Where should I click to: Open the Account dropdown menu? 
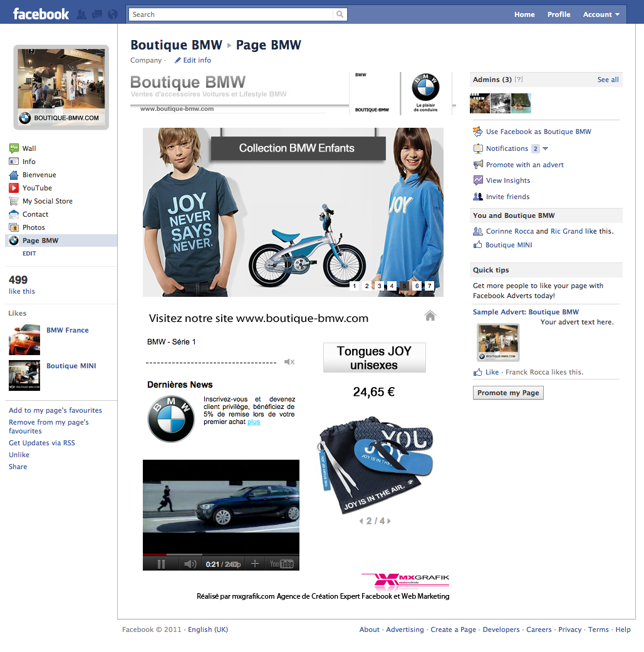(601, 14)
